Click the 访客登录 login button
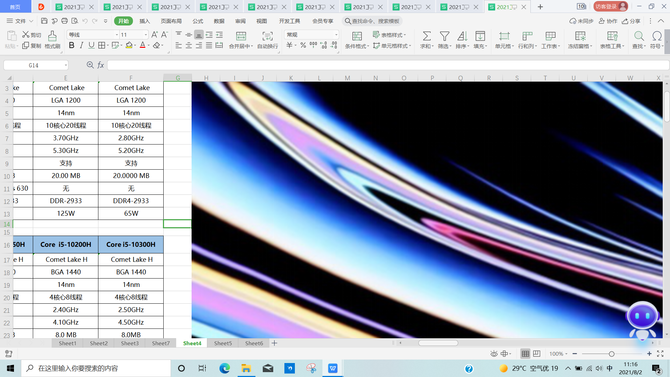This screenshot has height=377, width=670. (610, 6)
